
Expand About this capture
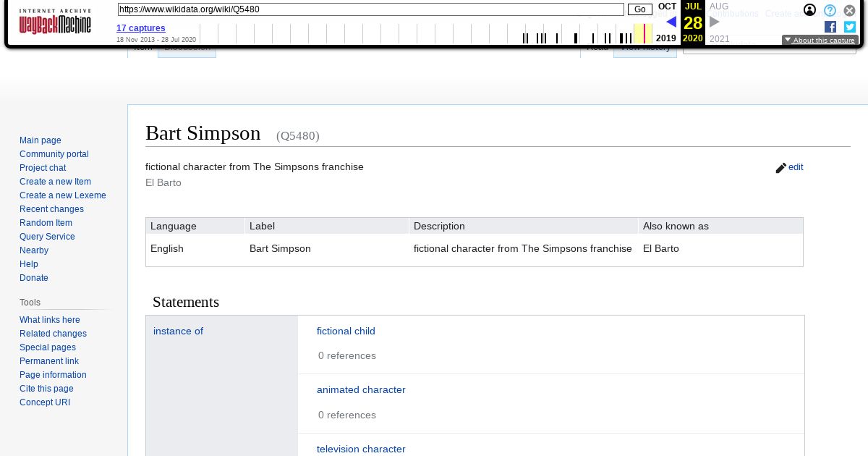[820, 41]
